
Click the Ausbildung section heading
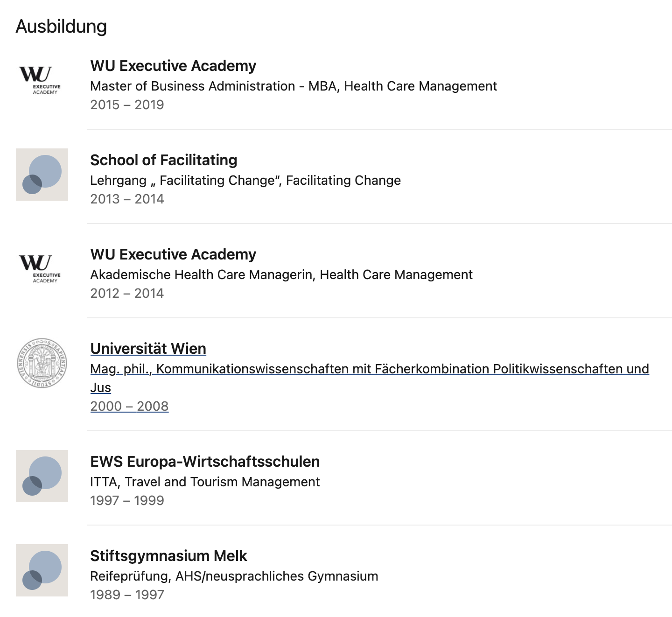(x=61, y=27)
